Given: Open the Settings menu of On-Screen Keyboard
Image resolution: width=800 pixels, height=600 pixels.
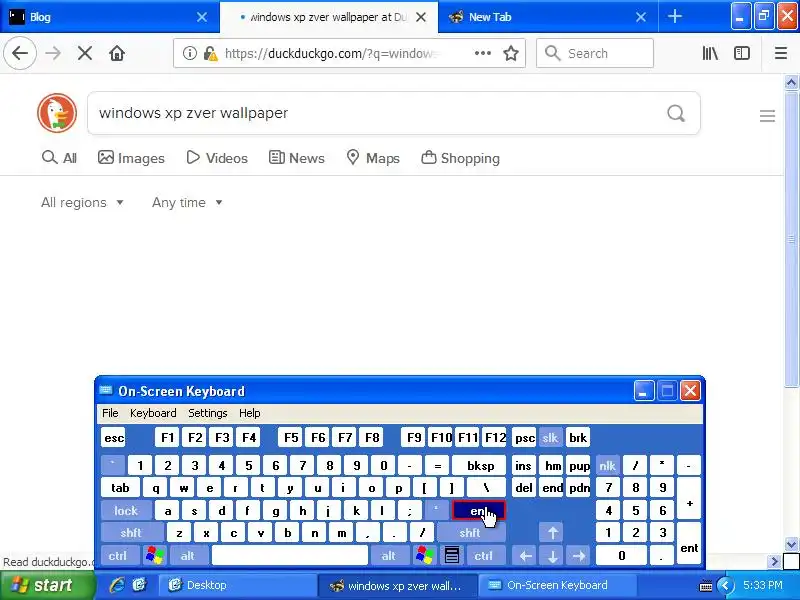Looking at the screenshot, I should point(208,413).
